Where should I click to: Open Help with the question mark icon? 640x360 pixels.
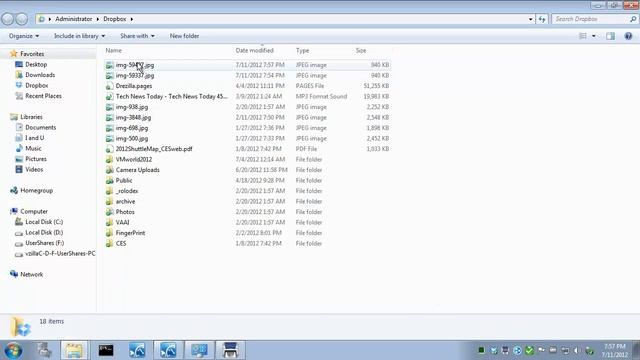tap(629, 36)
